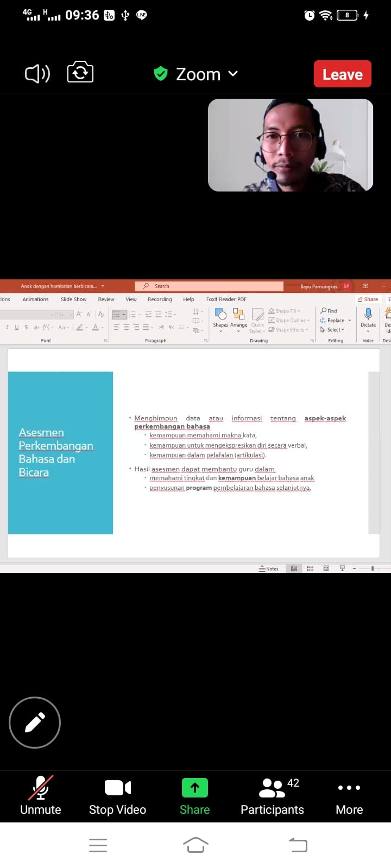Tap the speaker audio output icon

(x=37, y=74)
